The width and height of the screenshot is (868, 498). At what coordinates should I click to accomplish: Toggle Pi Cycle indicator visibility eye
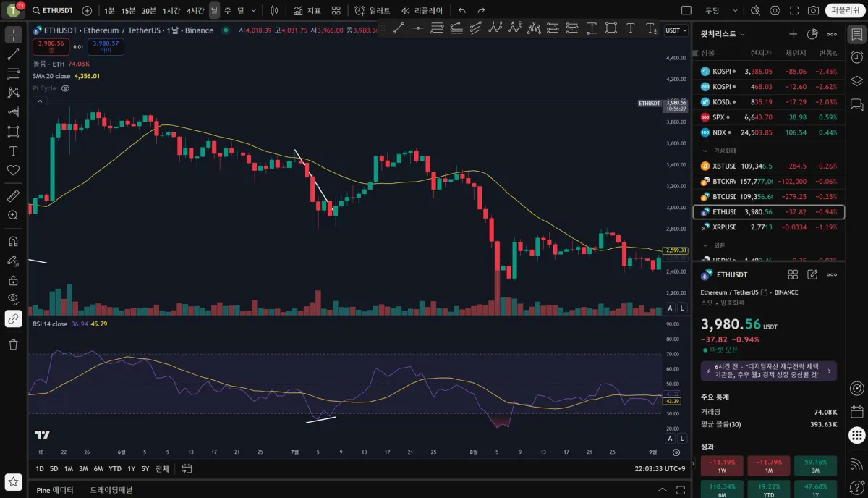pos(65,88)
